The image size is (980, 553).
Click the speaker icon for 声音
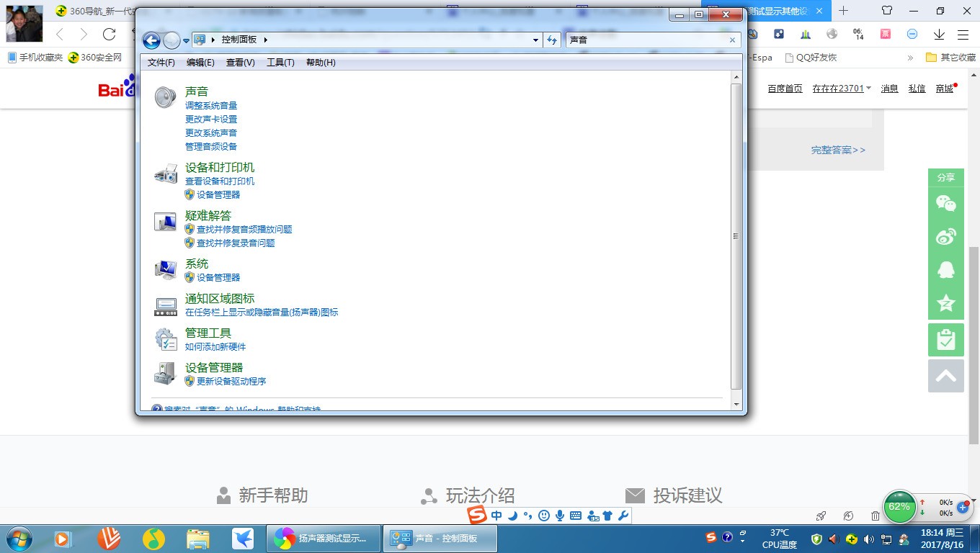coord(166,97)
